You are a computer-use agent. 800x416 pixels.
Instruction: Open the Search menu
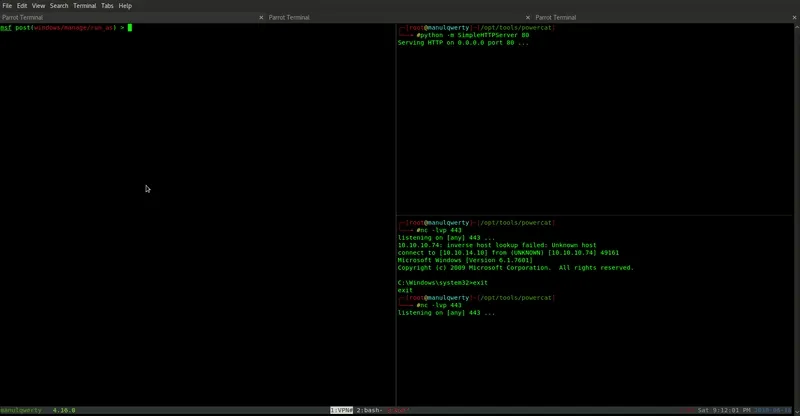point(59,6)
